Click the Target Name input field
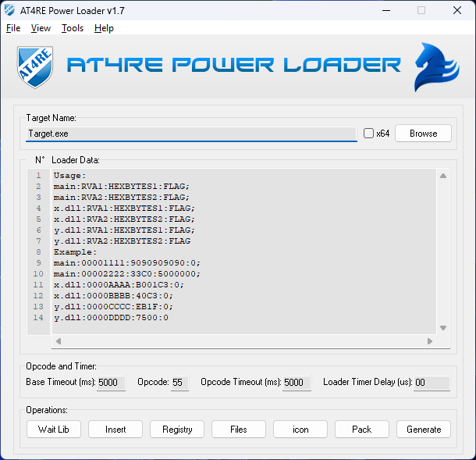This screenshot has width=476, height=460. click(x=191, y=134)
